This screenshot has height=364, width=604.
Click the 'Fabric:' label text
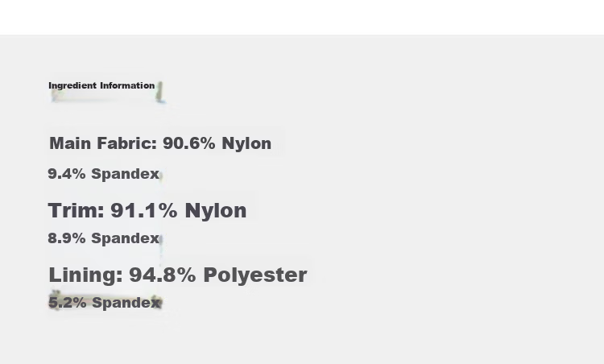coord(127,143)
